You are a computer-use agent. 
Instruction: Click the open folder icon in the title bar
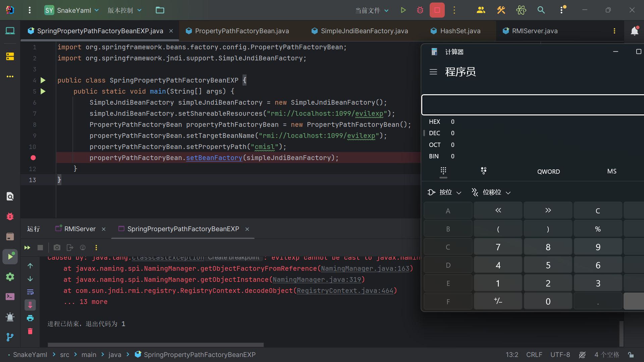point(160,10)
